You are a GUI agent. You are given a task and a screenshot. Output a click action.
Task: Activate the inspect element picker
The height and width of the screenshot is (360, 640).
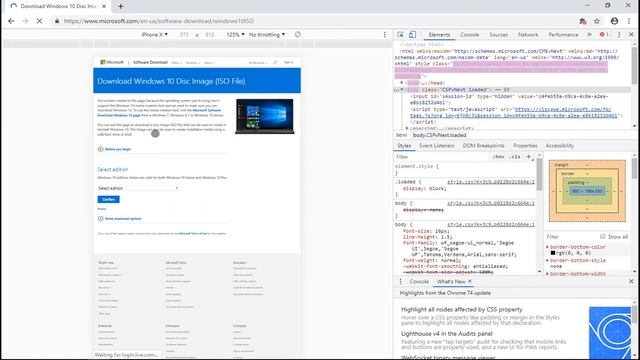(x=400, y=35)
